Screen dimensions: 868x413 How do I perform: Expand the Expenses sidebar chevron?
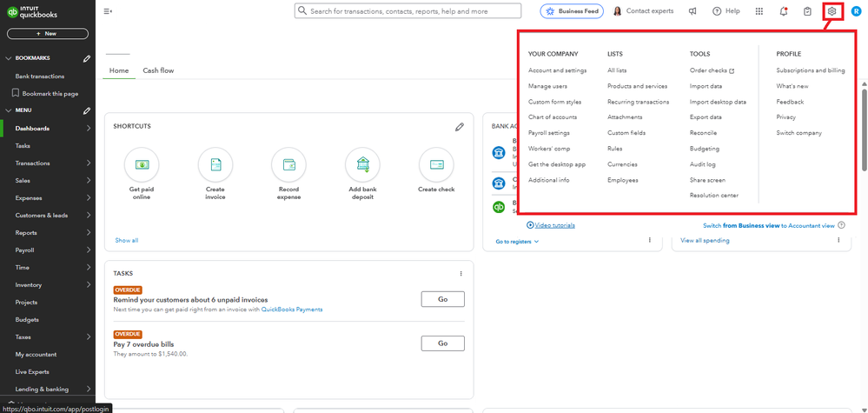point(89,198)
